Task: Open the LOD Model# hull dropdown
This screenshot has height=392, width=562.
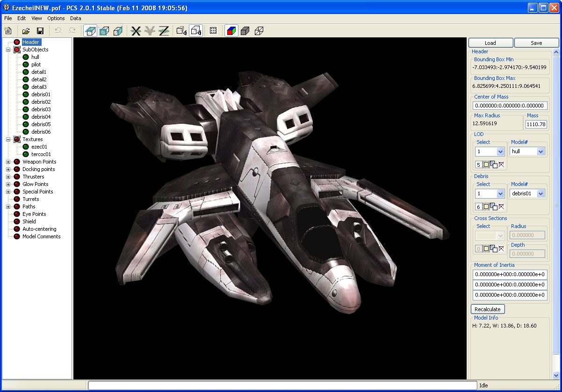Action: [x=540, y=151]
